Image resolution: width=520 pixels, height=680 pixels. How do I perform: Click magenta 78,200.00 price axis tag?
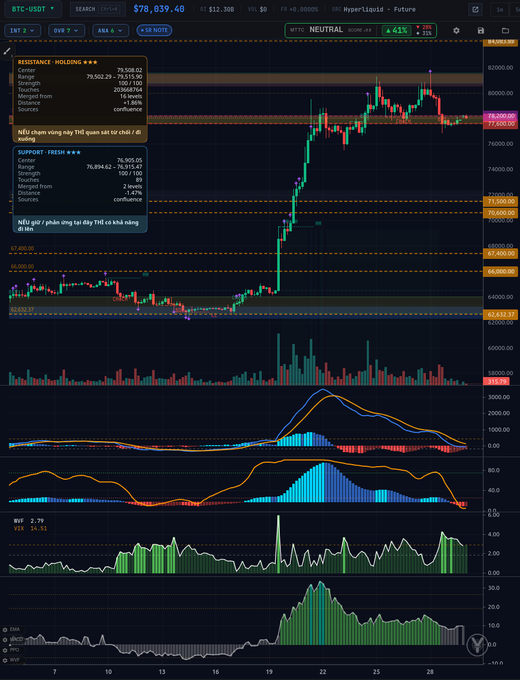[501, 116]
